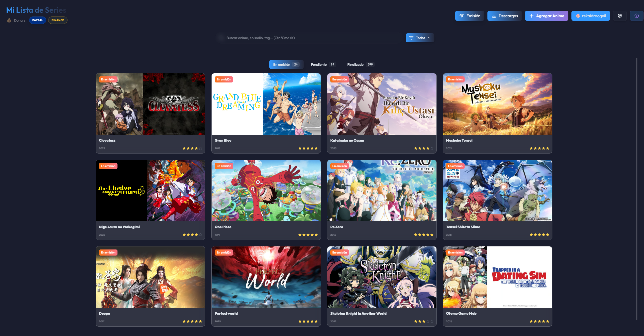
Task: Click the page vertical scrollbar
Action: [636, 189]
